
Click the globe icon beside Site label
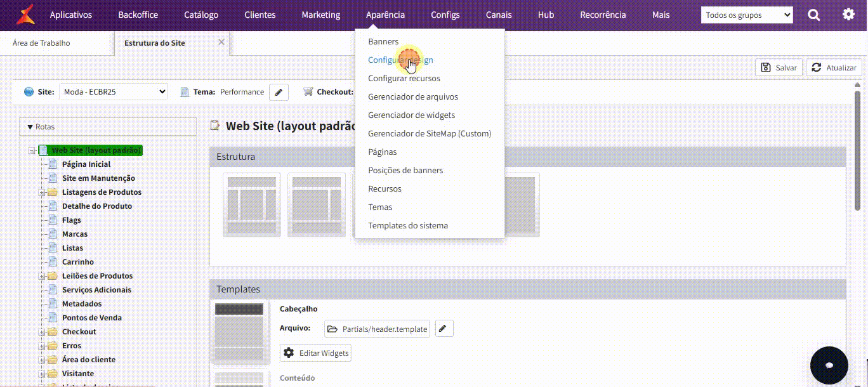pos(29,92)
